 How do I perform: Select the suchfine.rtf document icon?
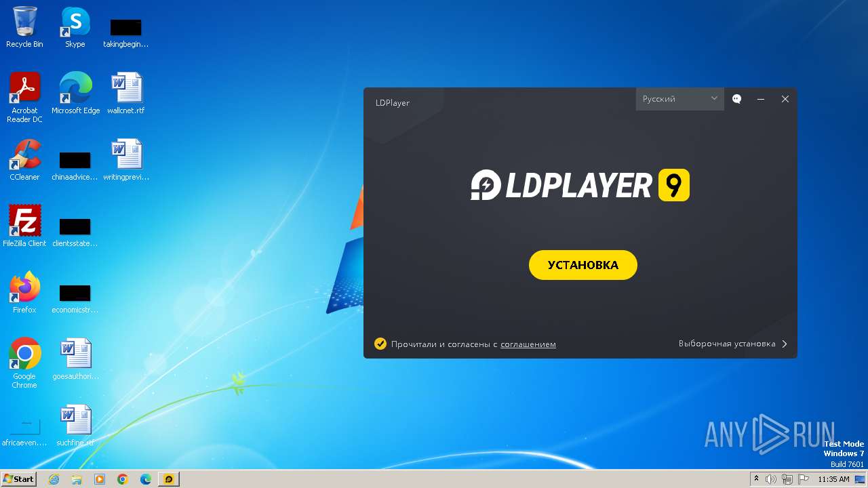click(75, 426)
